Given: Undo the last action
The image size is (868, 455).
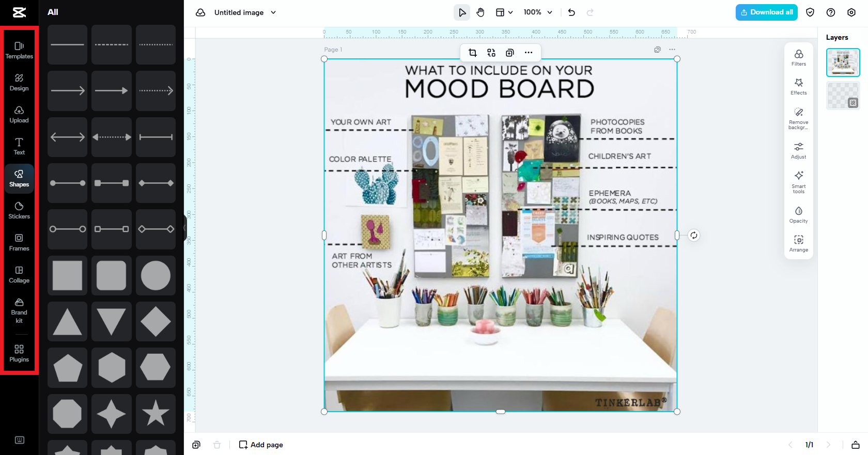Looking at the screenshot, I should click(x=571, y=12).
